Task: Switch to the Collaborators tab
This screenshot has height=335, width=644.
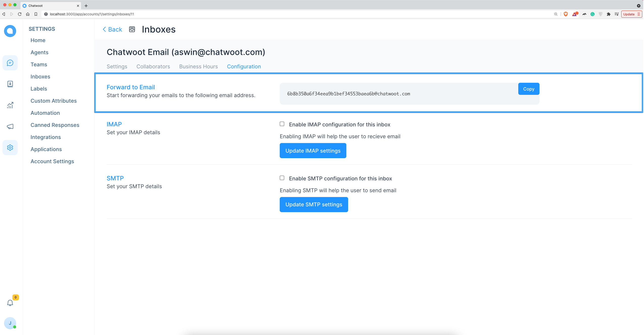Action: point(154,66)
